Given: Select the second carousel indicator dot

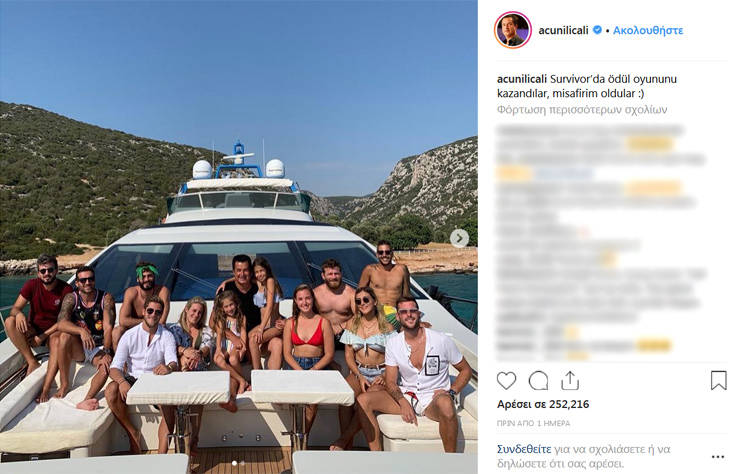Looking at the screenshot, I should coord(242,463).
